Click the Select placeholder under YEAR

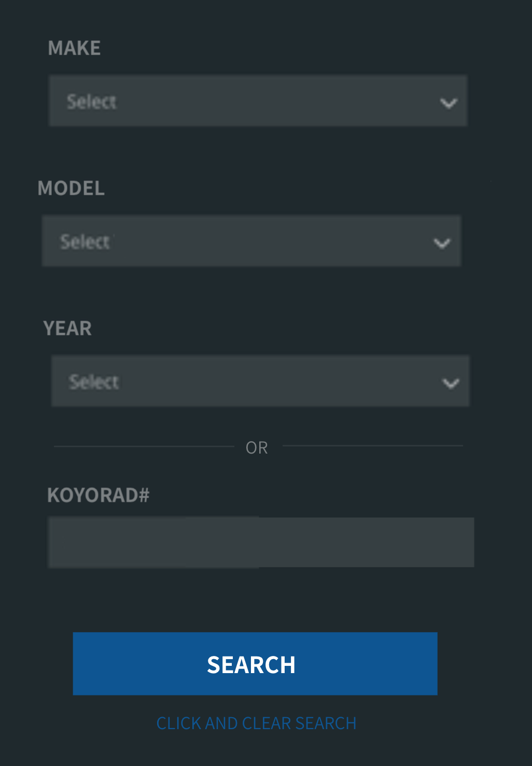(x=94, y=382)
